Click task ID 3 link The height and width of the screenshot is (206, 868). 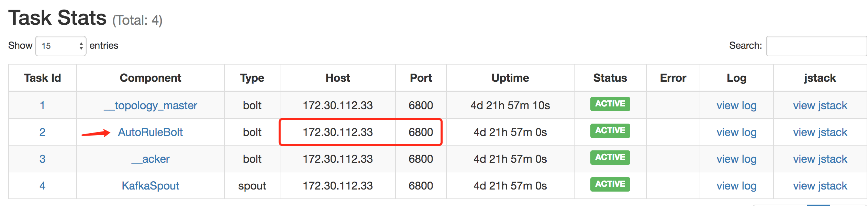[x=42, y=159]
